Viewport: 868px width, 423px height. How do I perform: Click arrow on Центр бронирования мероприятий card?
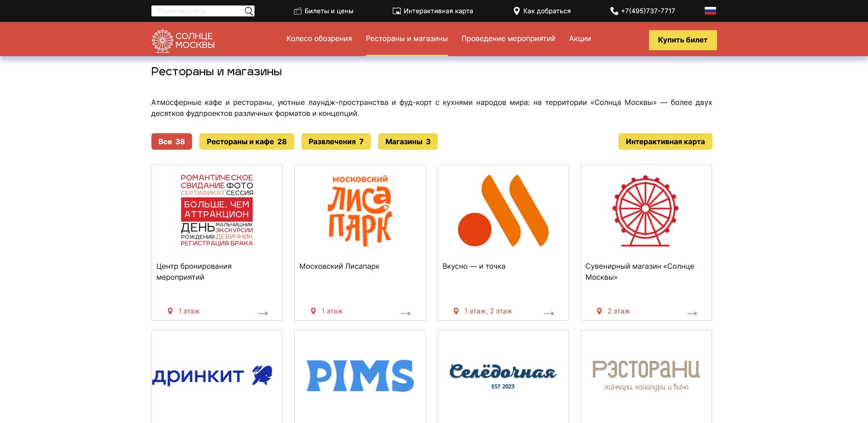tap(263, 313)
